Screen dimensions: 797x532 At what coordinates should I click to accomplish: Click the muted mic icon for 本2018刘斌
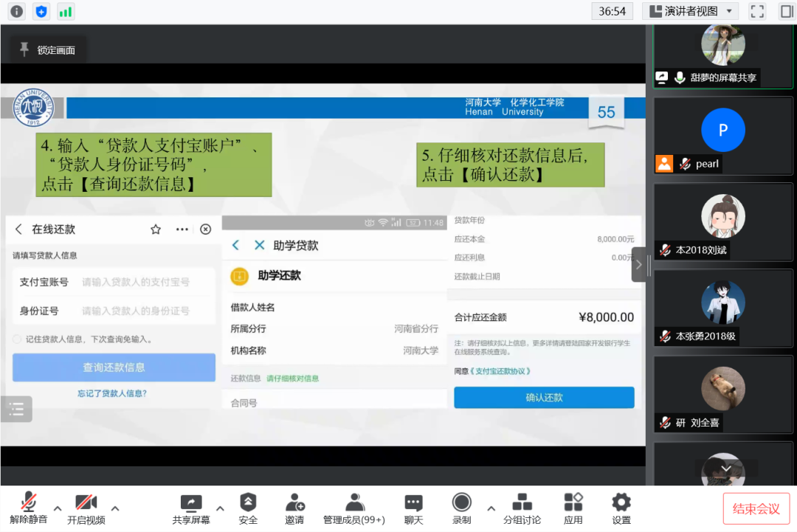(x=666, y=250)
